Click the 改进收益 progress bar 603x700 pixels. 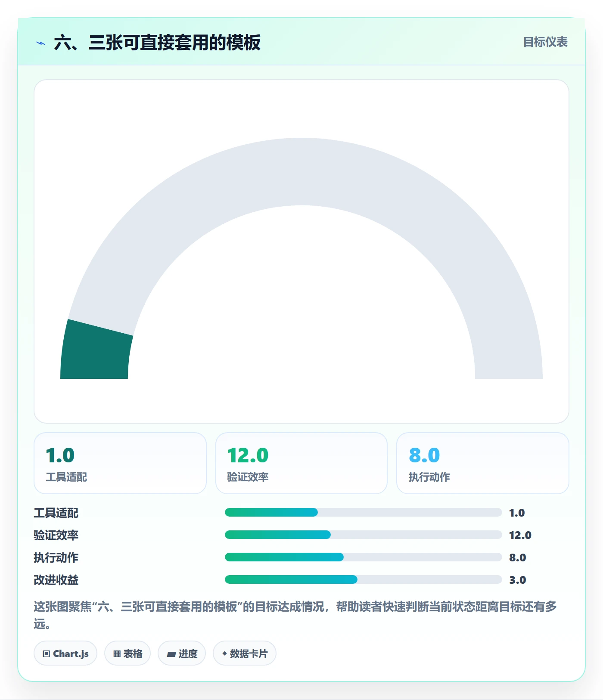pos(363,579)
